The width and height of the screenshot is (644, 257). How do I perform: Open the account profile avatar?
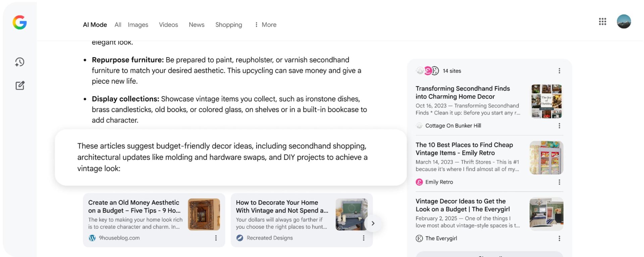point(624,22)
